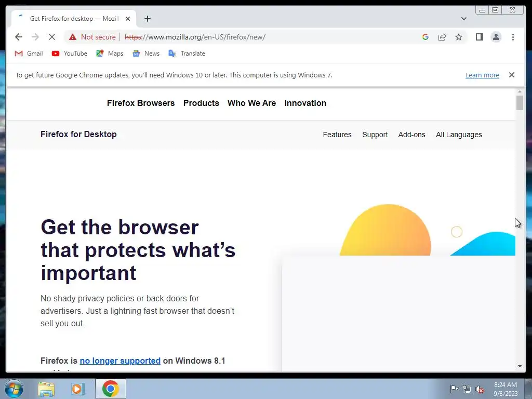Image resolution: width=532 pixels, height=399 pixels.
Task: Click the Not secure warning icon
Action: (x=73, y=37)
